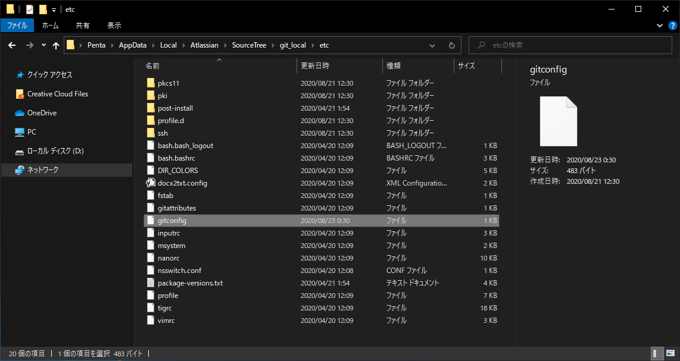Go back with the left arrow button
Viewport: 680px width, 361px height.
[12, 45]
